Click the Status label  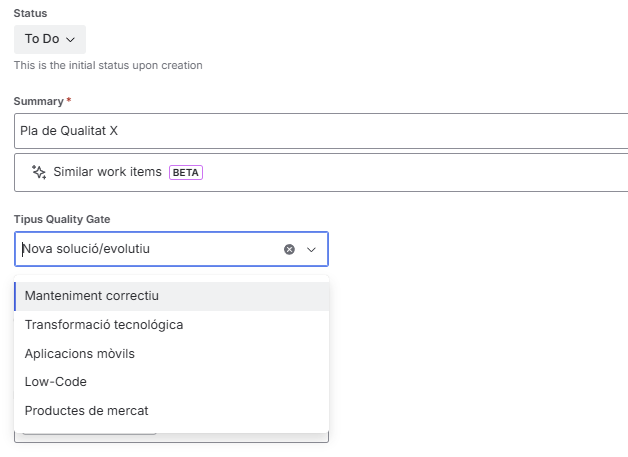(30, 13)
